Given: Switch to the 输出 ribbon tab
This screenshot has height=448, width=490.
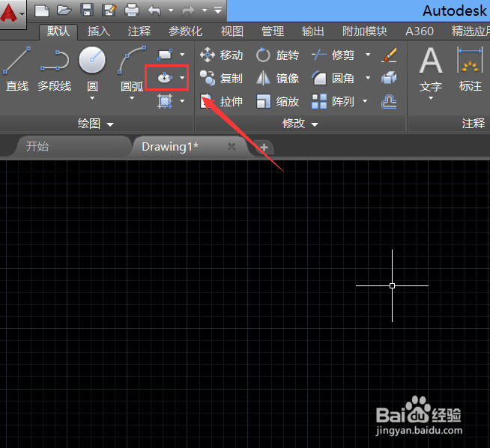Looking at the screenshot, I should [313, 31].
